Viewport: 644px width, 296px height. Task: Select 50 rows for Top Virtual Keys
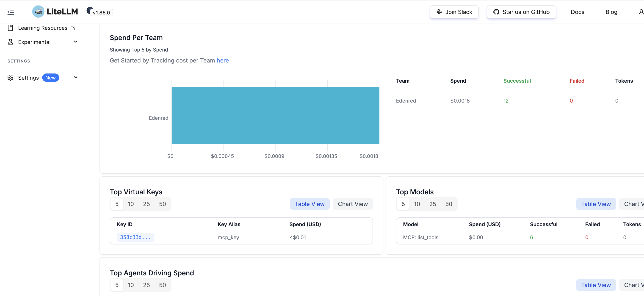[162, 204]
